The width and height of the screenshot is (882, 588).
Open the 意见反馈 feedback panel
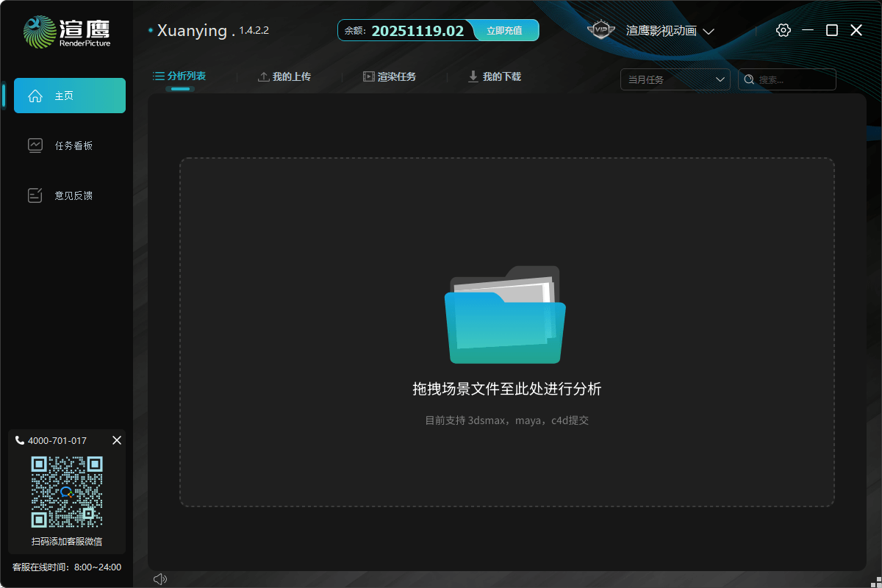click(x=35, y=195)
